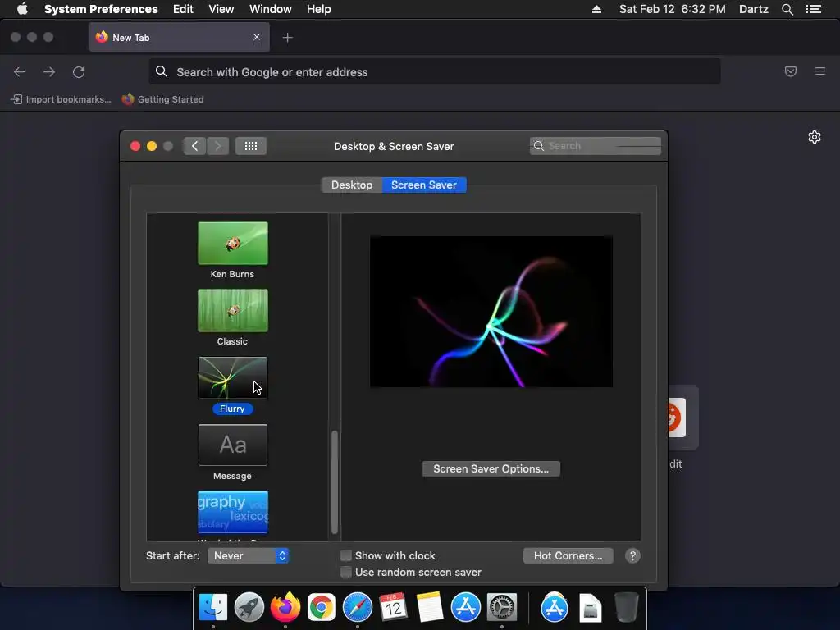Screen dimensions: 840x630
Task: Select the Screen Saver tab
Action: pyautogui.click(x=424, y=185)
